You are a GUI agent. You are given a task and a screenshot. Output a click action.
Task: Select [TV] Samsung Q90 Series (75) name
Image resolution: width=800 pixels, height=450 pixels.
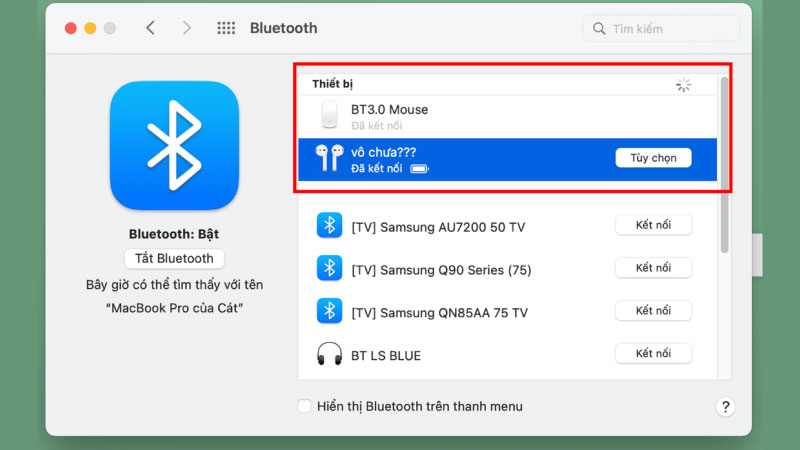(x=441, y=270)
